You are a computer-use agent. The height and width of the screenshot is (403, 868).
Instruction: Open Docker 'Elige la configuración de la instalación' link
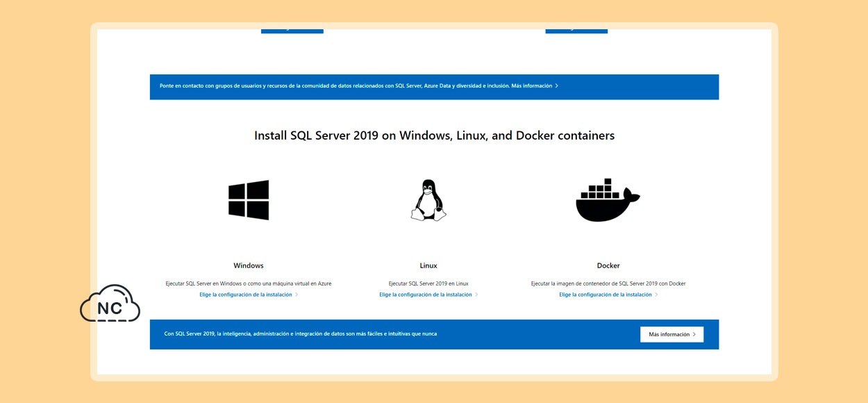[x=608, y=295]
